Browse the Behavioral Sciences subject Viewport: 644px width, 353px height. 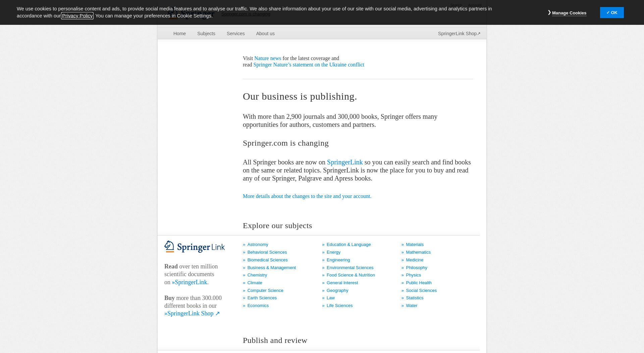tap(267, 252)
